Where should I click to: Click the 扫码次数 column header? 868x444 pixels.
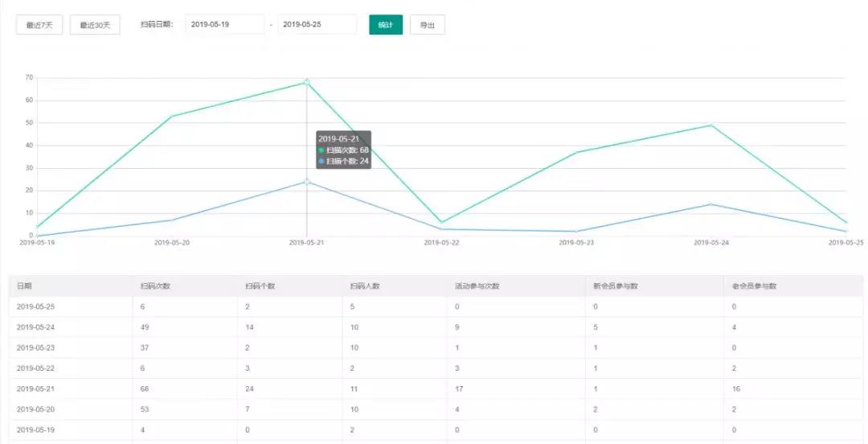pos(155,286)
